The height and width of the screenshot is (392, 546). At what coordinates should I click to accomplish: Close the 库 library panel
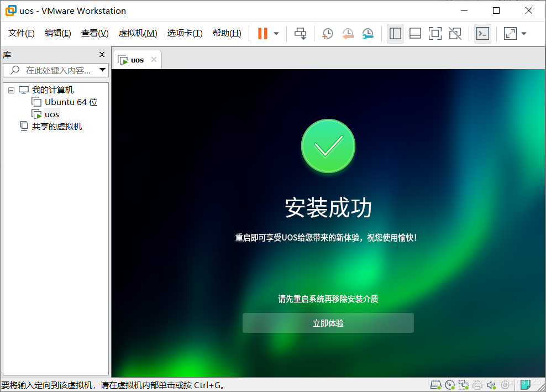tap(102, 54)
